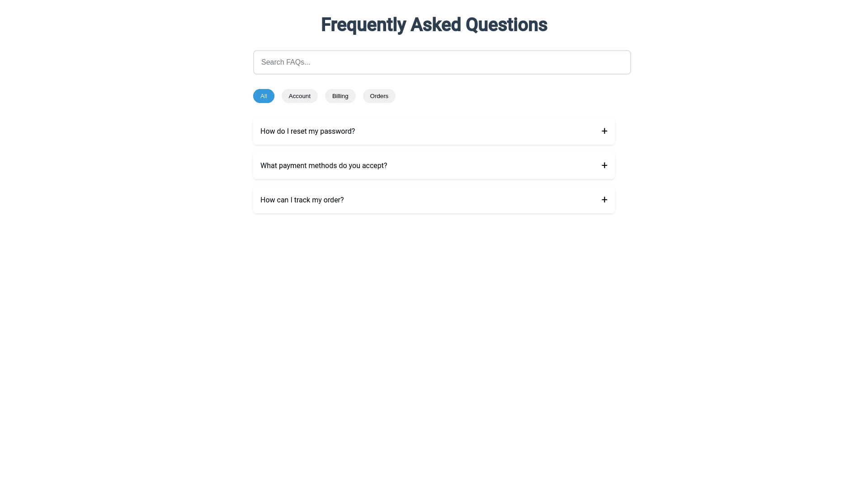Click the Search FAQs placeholder text
The width and height of the screenshot is (868, 488).
[x=286, y=62]
